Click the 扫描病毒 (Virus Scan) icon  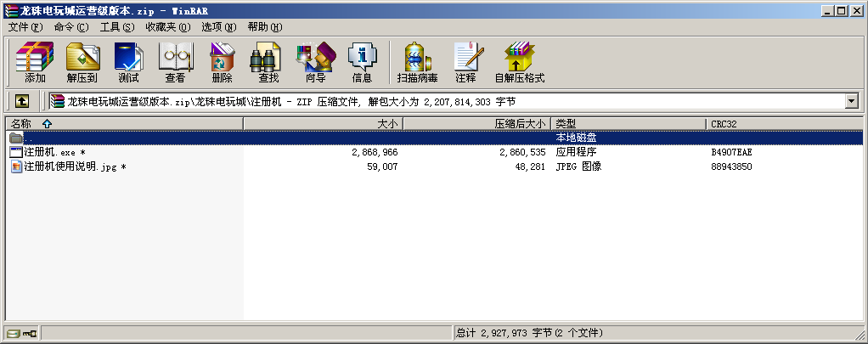point(417,63)
